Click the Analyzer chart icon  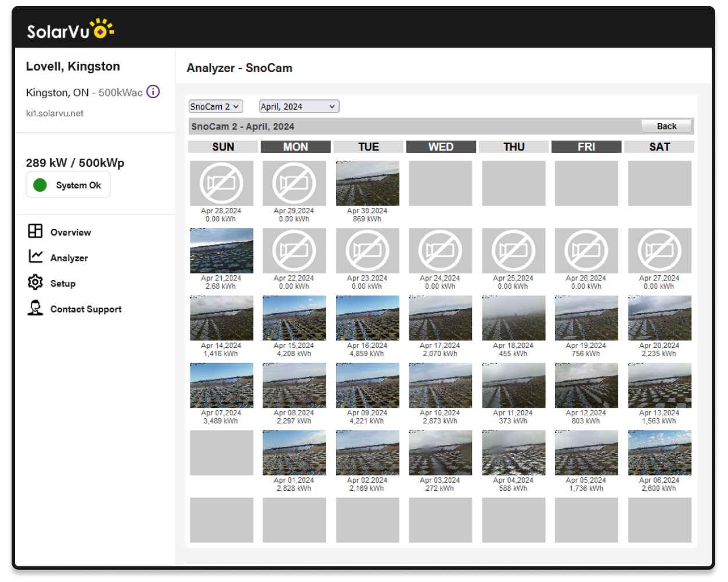point(35,256)
